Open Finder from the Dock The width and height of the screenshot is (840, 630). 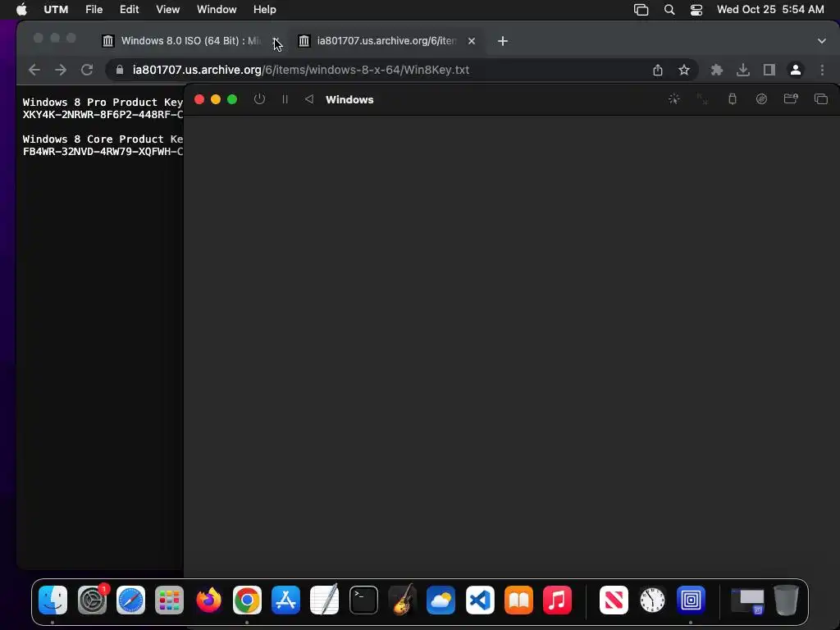(52, 600)
